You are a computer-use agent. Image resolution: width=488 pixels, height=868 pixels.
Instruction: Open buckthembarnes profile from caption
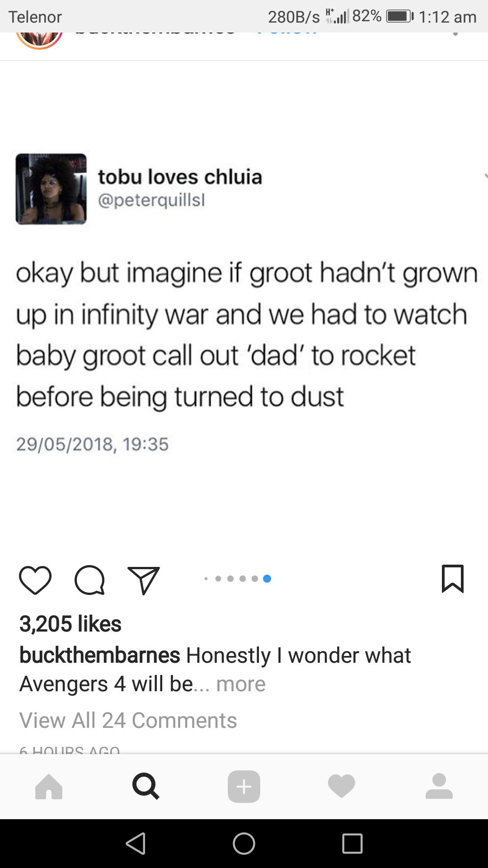pos(100,655)
